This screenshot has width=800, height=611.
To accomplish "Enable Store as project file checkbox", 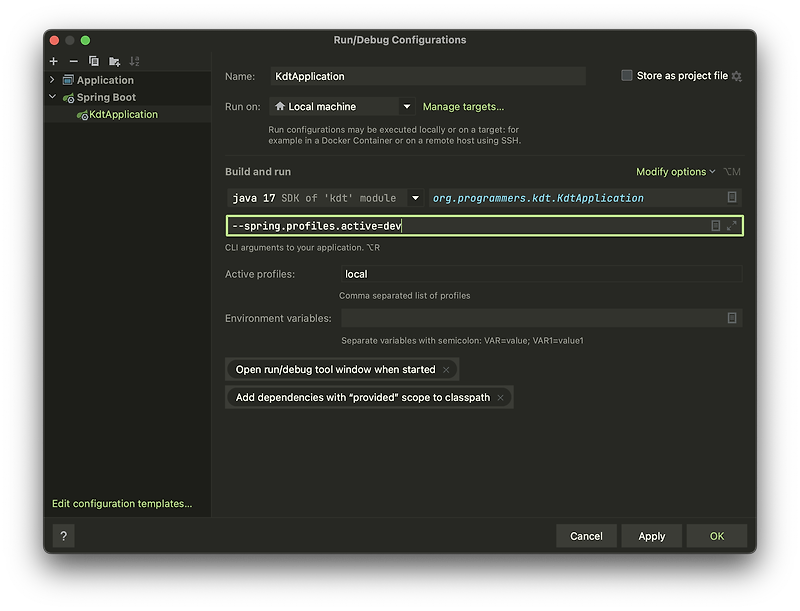I will pyautogui.click(x=625, y=75).
